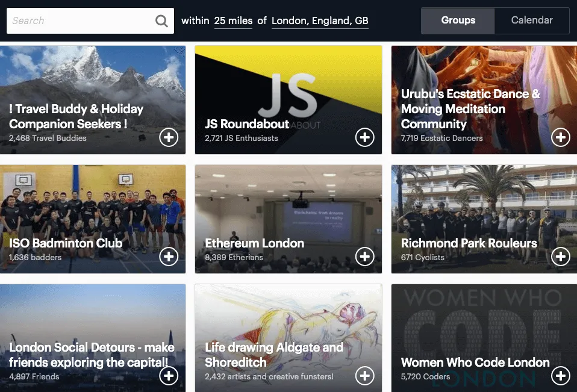577x392 pixels.
Task: View the Richmond Park Rouleurs group details
Action: click(x=469, y=243)
